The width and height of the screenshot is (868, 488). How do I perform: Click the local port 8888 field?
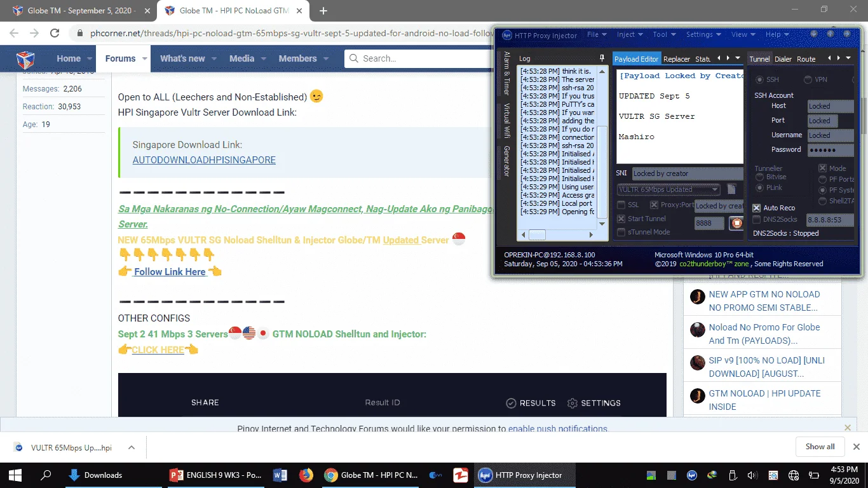pyautogui.click(x=709, y=223)
